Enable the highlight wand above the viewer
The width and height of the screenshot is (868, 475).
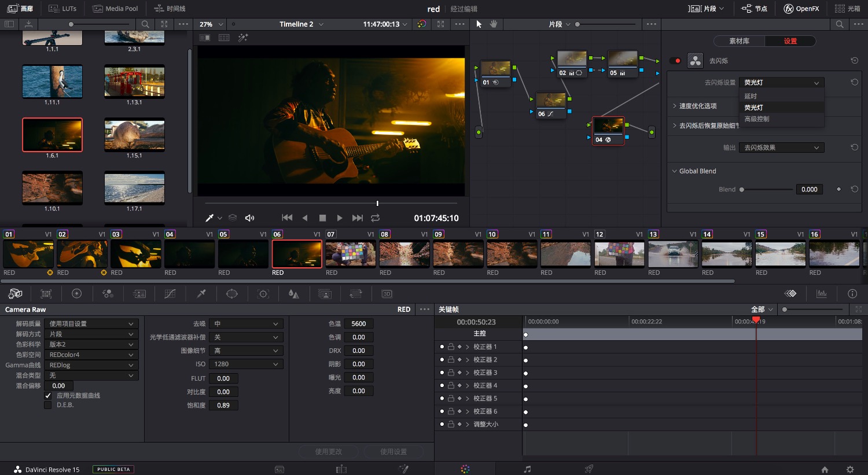tap(243, 38)
